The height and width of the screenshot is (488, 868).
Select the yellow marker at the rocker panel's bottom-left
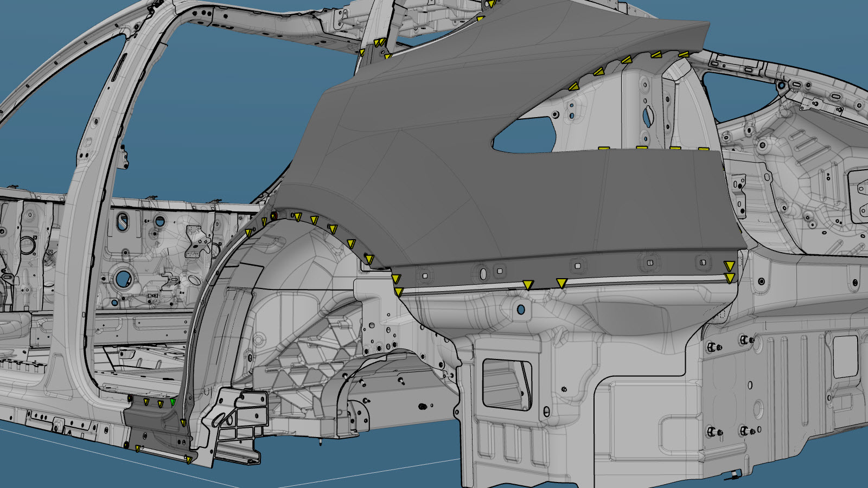pyautogui.click(x=138, y=448)
